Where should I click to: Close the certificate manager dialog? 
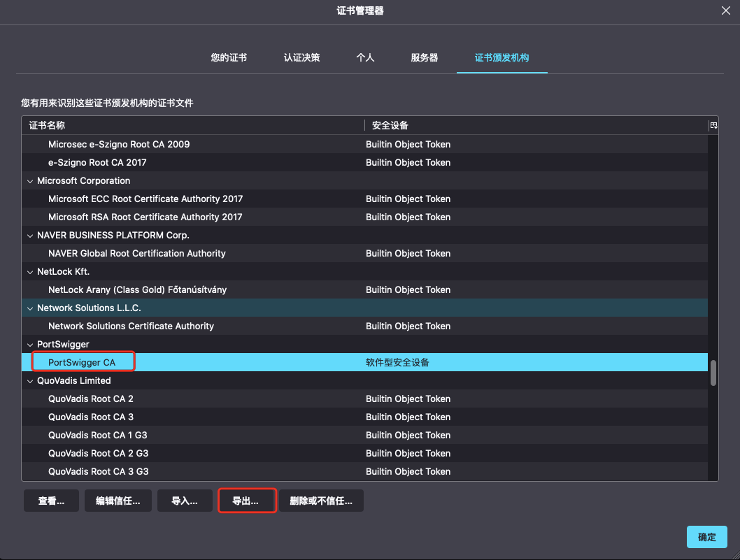point(725,10)
